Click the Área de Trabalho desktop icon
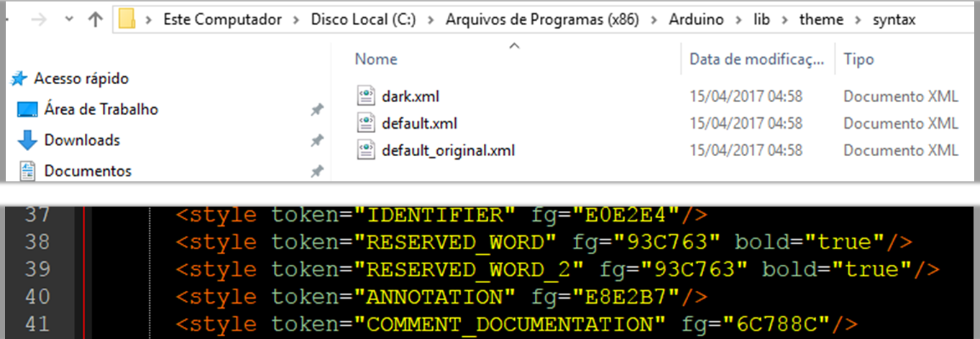 tap(27, 109)
